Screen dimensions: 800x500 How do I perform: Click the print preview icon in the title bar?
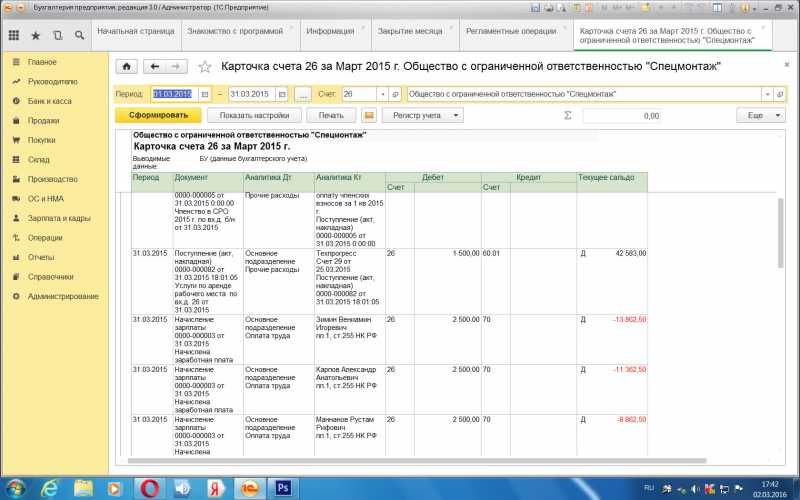click(561, 8)
